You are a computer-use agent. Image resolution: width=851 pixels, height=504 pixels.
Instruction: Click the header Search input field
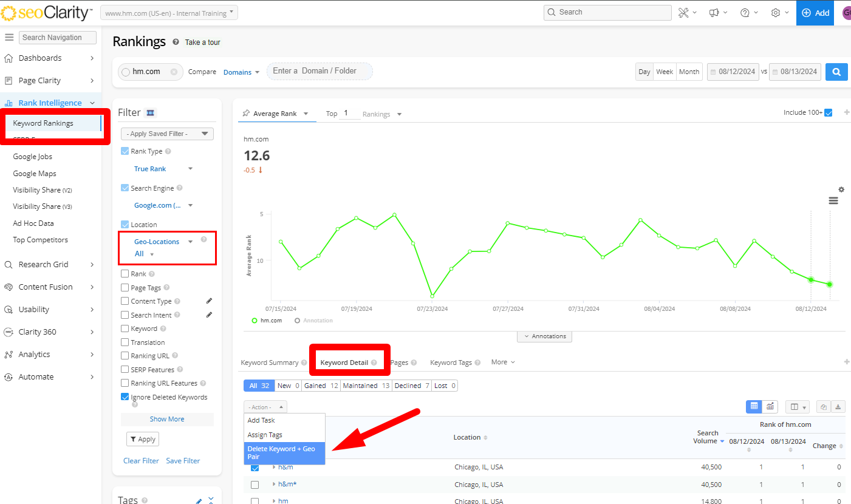tap(607, 12)
